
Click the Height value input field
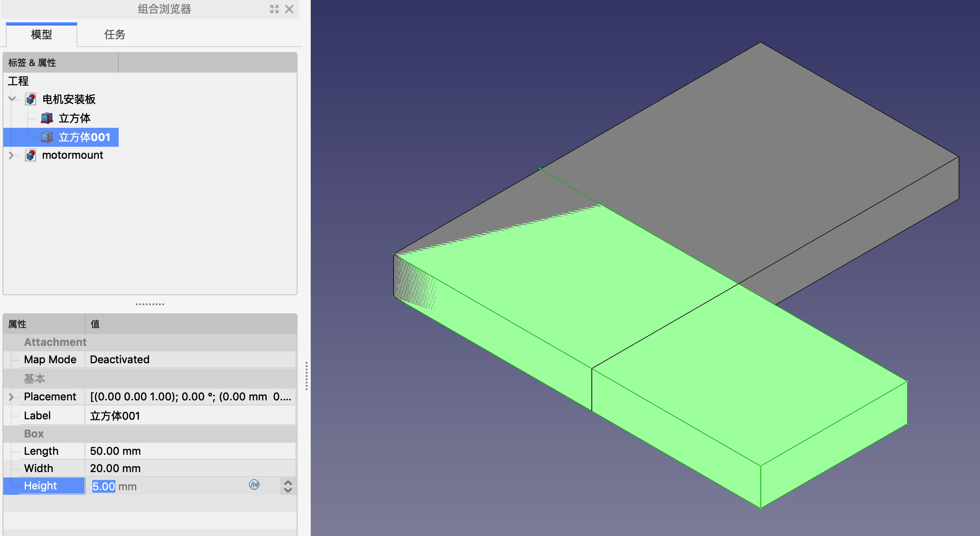[165, 486]
